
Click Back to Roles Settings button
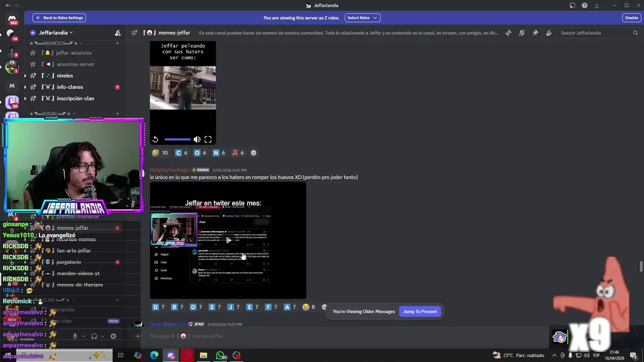59,18
